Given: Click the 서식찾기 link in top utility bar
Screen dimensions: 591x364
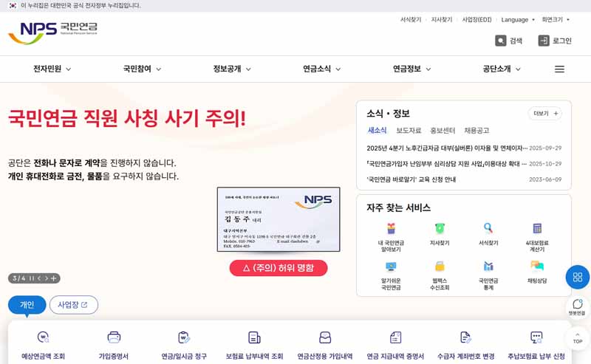Looking at the screenshot, I should click(411, 20).
